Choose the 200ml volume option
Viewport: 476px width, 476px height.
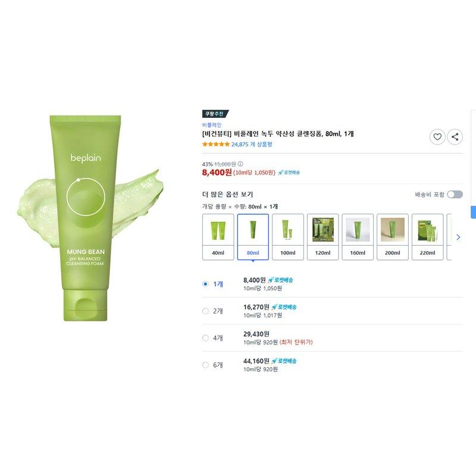pos(393,237)
